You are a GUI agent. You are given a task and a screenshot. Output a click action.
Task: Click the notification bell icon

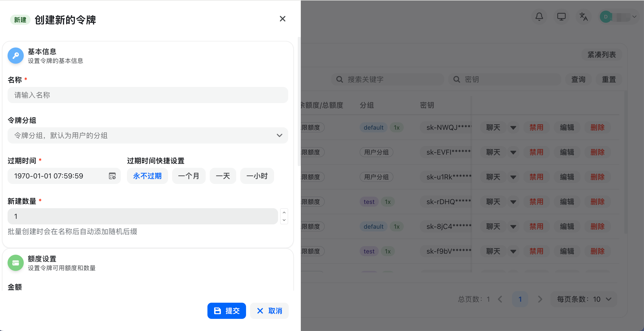tap(539, 17)
